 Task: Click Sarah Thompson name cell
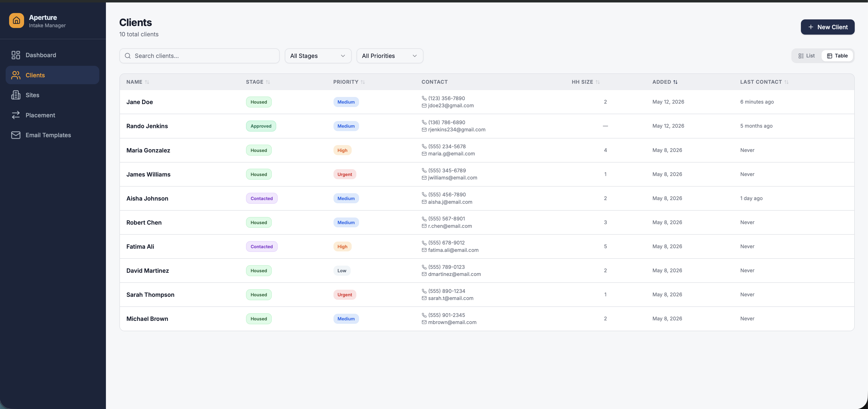[150, 295]
